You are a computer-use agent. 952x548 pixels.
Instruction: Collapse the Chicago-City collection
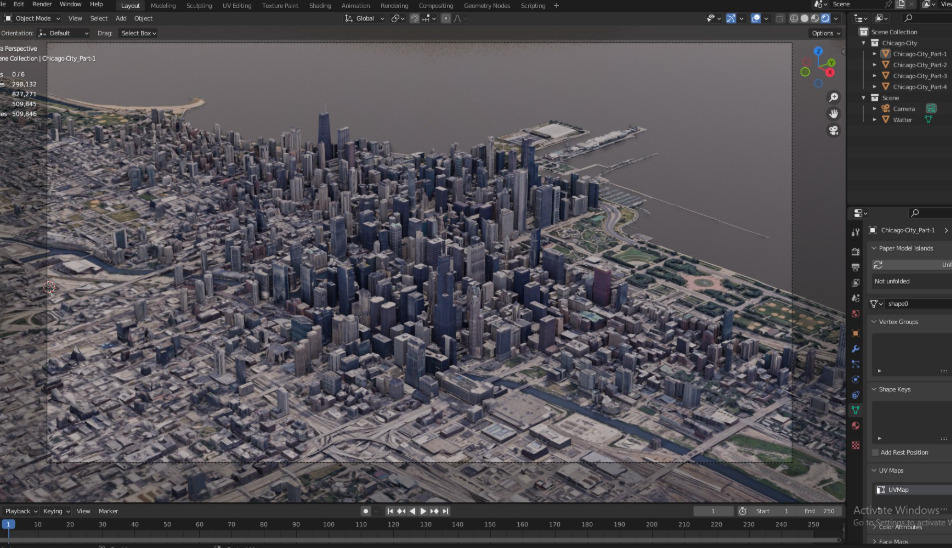pos(864,43)
